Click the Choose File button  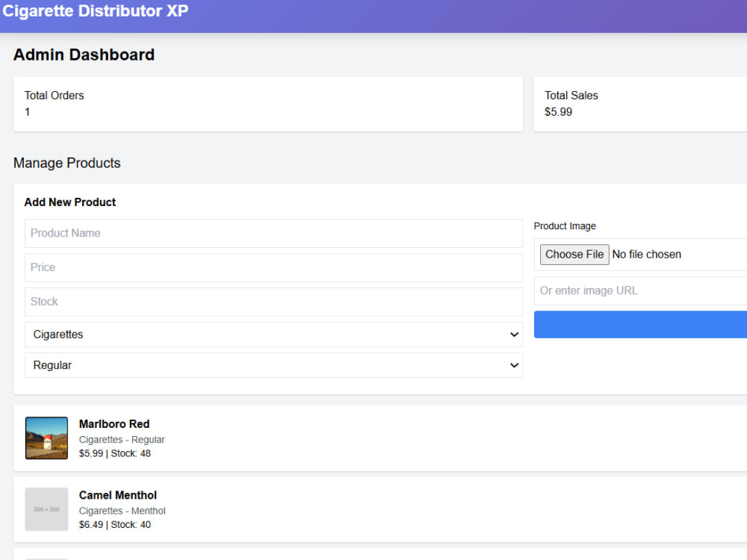click(x=574, y=255)
